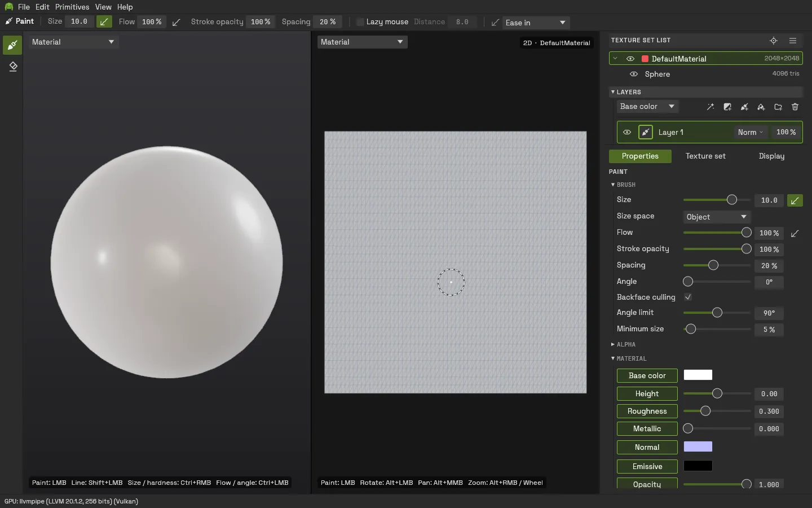
Task: Delete the layer with the trash icon
Action: click(x=795, y=107)
